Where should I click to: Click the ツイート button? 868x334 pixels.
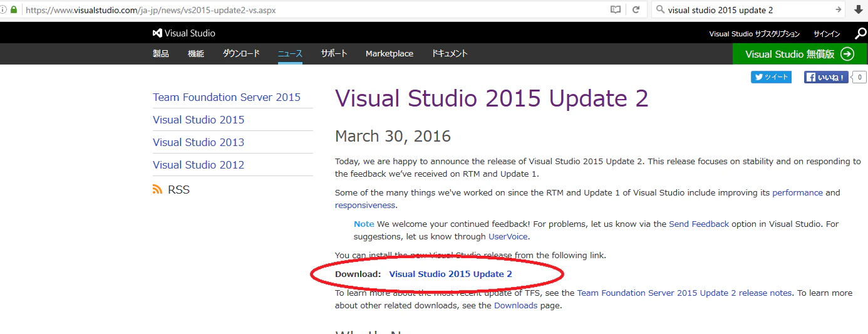771,77
